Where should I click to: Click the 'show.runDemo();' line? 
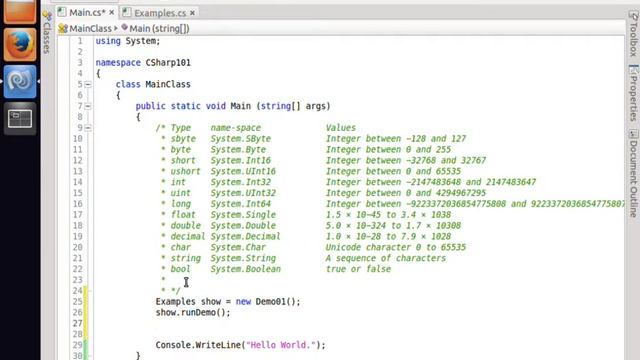[x=193, y=312]
